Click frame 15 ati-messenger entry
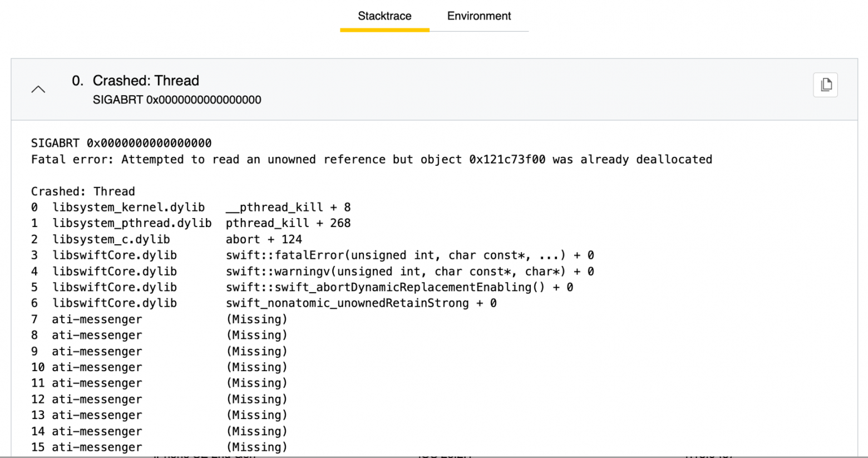Screen dimensions: 868x458 coord(156,446)
